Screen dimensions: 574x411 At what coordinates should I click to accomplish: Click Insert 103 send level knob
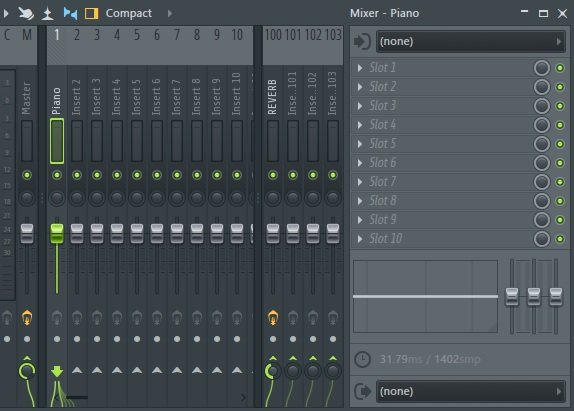coord(332,371)
